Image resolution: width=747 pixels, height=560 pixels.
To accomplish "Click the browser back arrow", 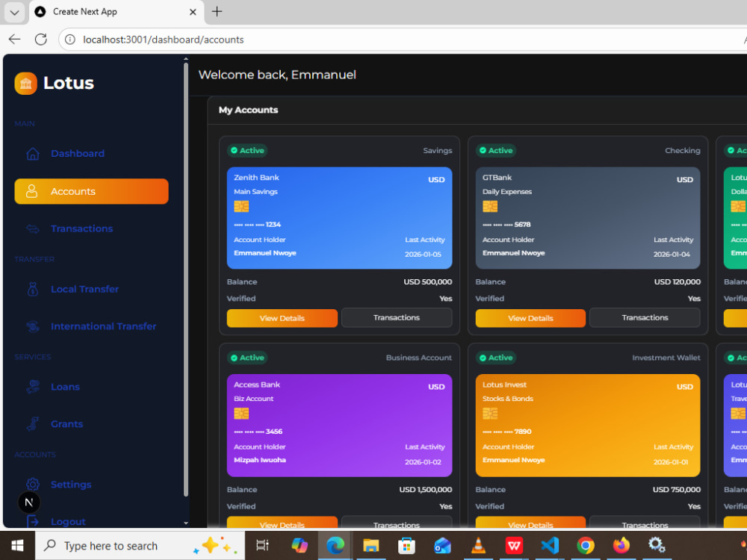I will [15, 40].
